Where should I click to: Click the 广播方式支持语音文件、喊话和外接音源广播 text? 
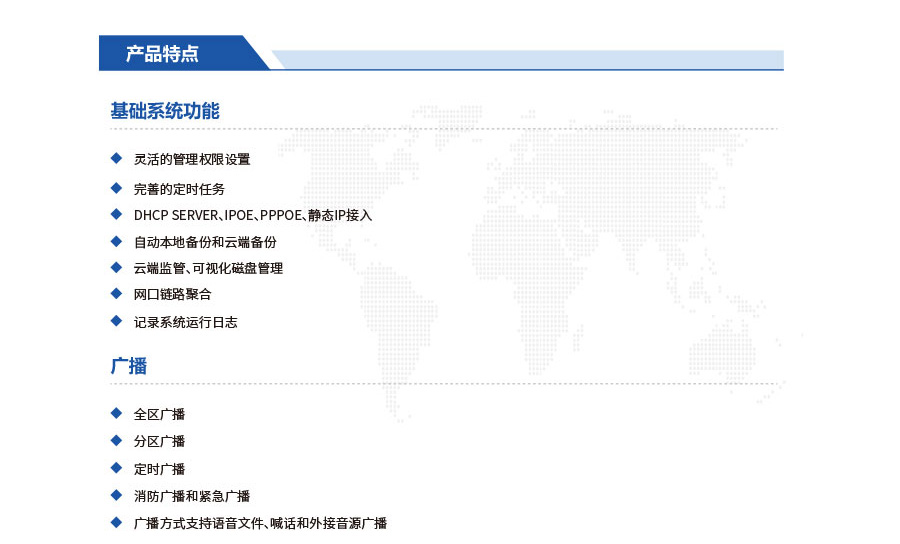(x=260, y=523)
